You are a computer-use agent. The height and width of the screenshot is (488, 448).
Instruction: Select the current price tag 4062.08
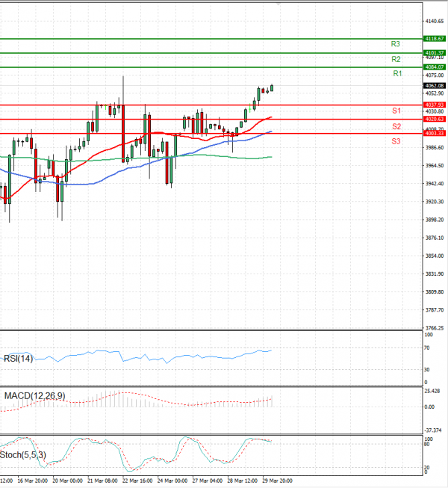(x=435, y=86)
